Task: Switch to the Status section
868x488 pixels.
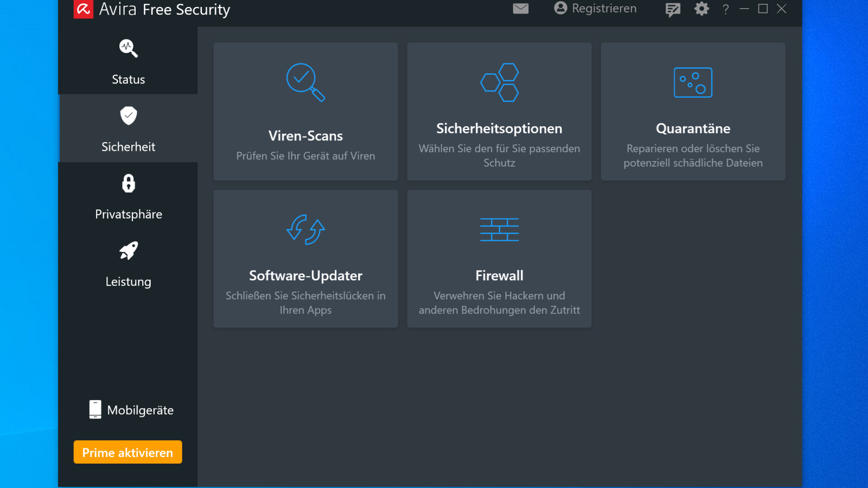Action: [127, 62]
